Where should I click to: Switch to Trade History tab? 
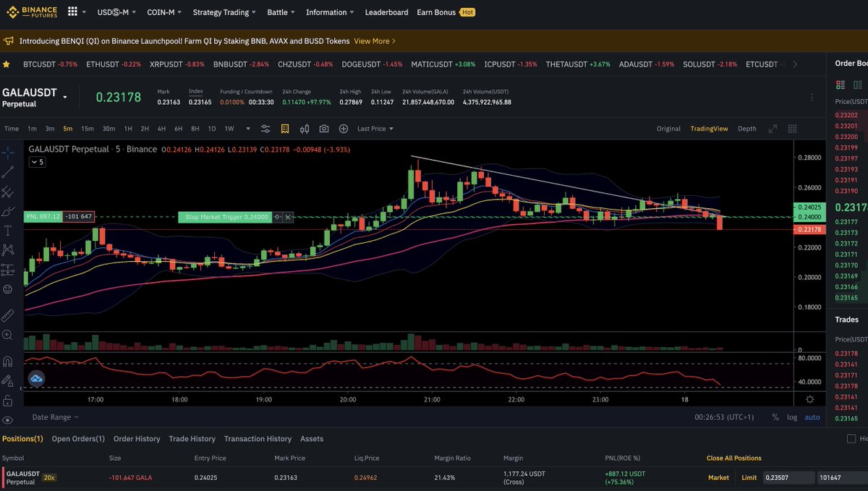click(x=192, y=439)
